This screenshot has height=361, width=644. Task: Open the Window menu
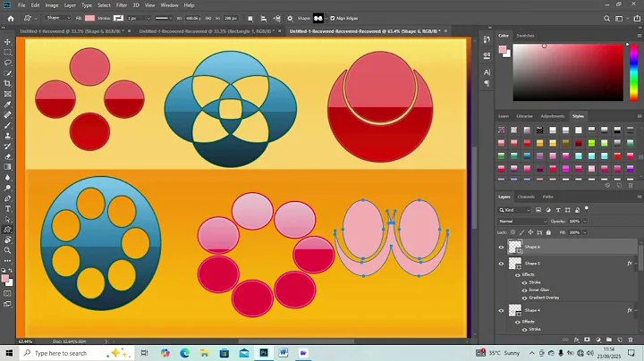169,5
